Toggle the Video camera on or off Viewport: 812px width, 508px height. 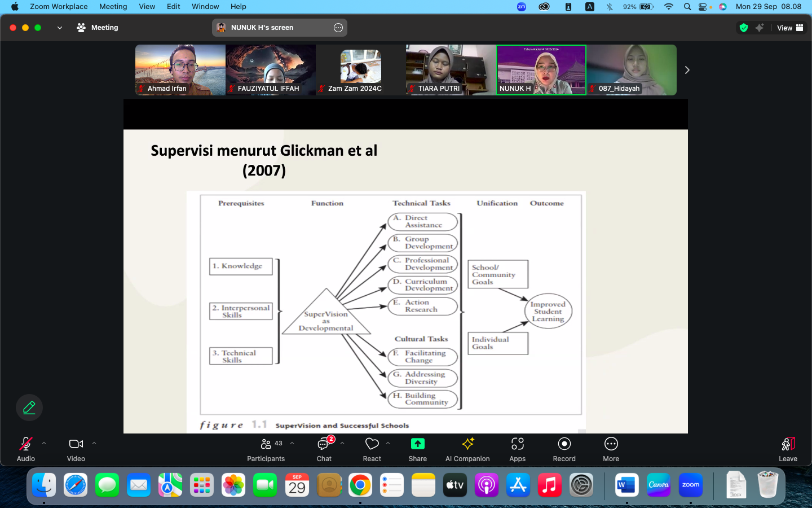click(76, 449)
